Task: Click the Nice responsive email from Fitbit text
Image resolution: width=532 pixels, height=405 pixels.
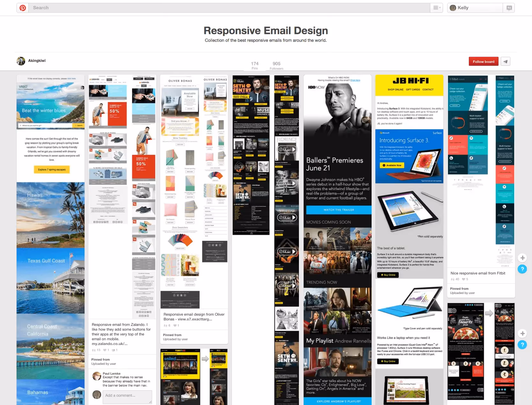Action: pyautogui.click(x=478, y=273)
